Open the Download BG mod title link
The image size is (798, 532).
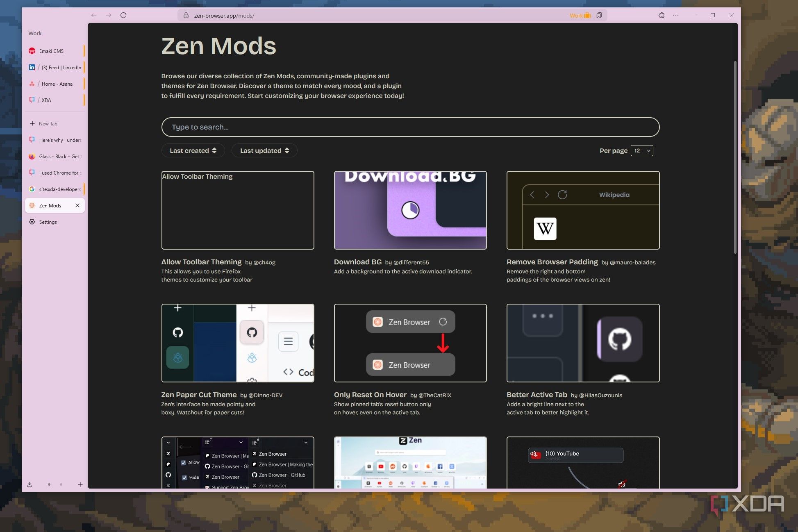coord(357,262)
